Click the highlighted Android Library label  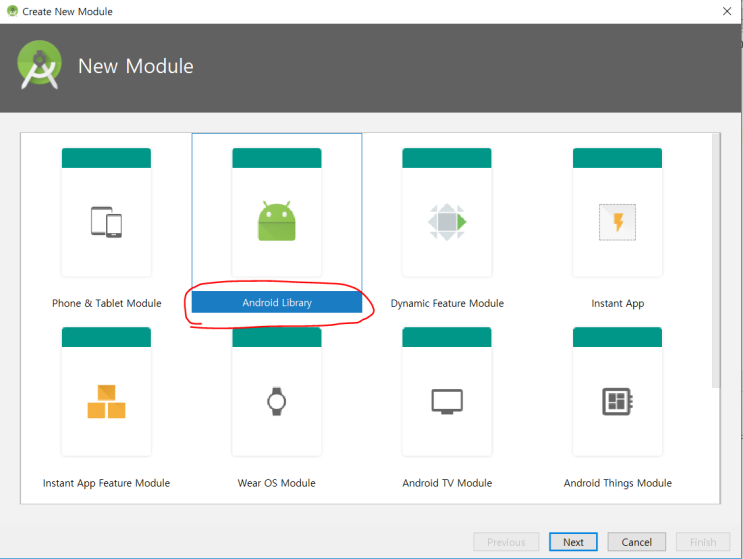click(x=277, y=302)
